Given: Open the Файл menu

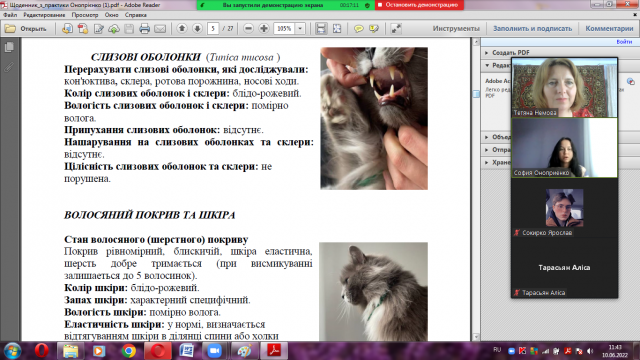Looking at the screenshot, I should tap(10, 15).
